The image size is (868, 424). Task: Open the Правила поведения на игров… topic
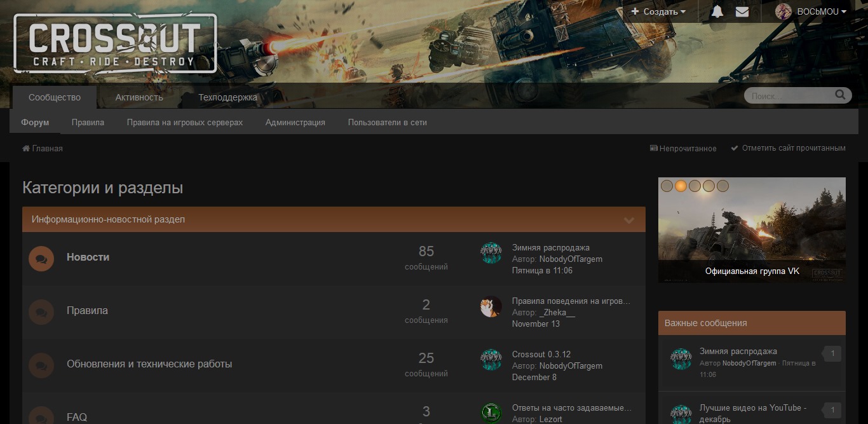(571, 301)
